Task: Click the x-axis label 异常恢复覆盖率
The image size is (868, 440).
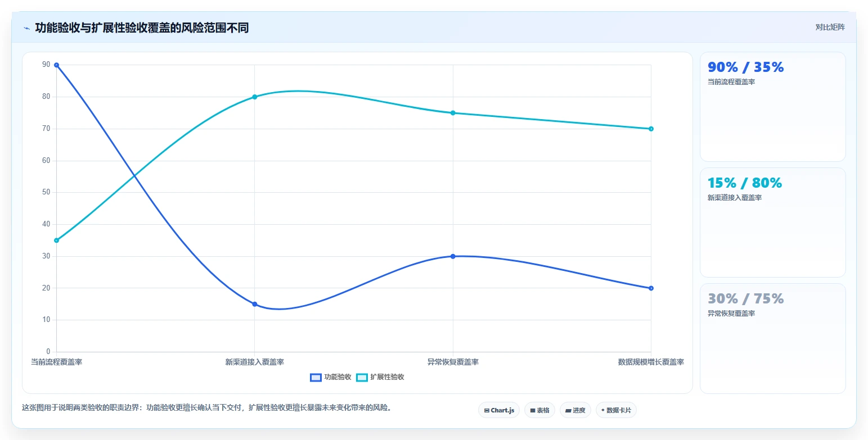Action: [453, 362]
